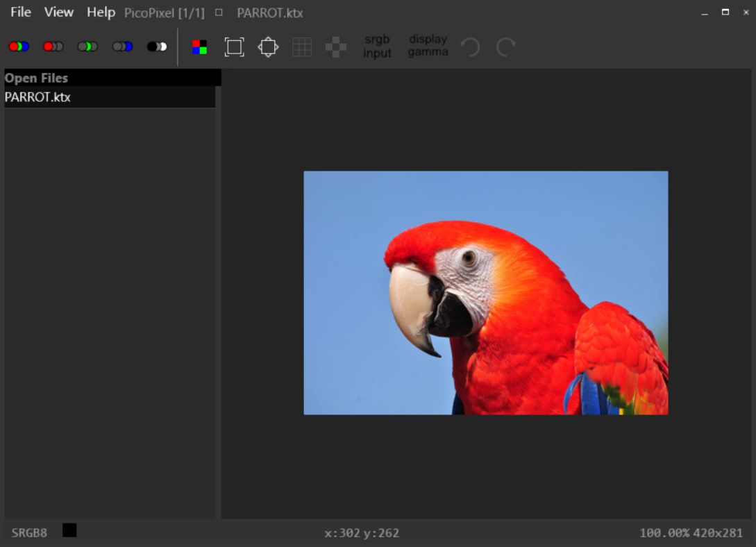Click the clockwise rotate arrow

[506, 47]
